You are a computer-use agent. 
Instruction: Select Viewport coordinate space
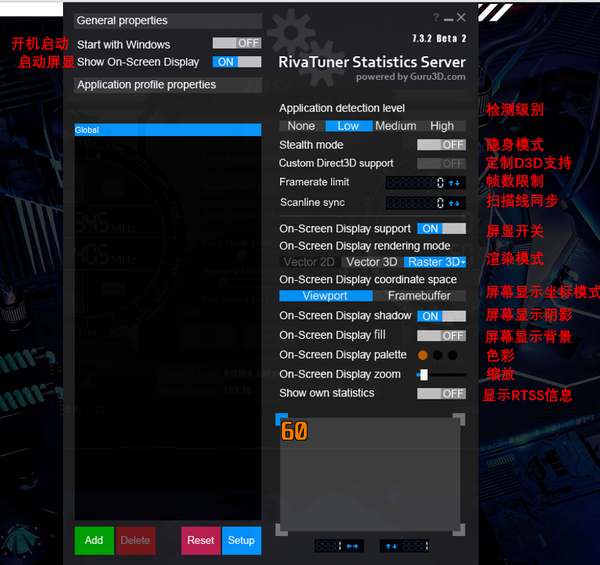click(x=326, y=296)
